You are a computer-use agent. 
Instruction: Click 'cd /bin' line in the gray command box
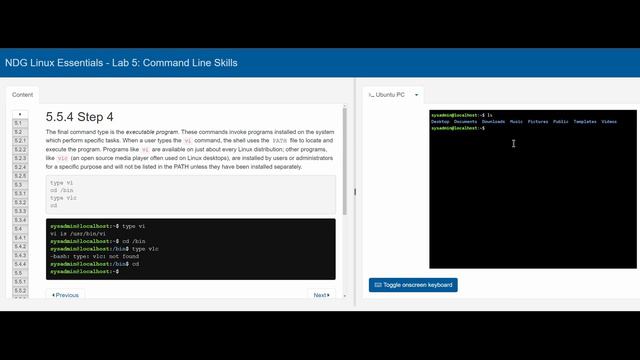tap(62, 190)
